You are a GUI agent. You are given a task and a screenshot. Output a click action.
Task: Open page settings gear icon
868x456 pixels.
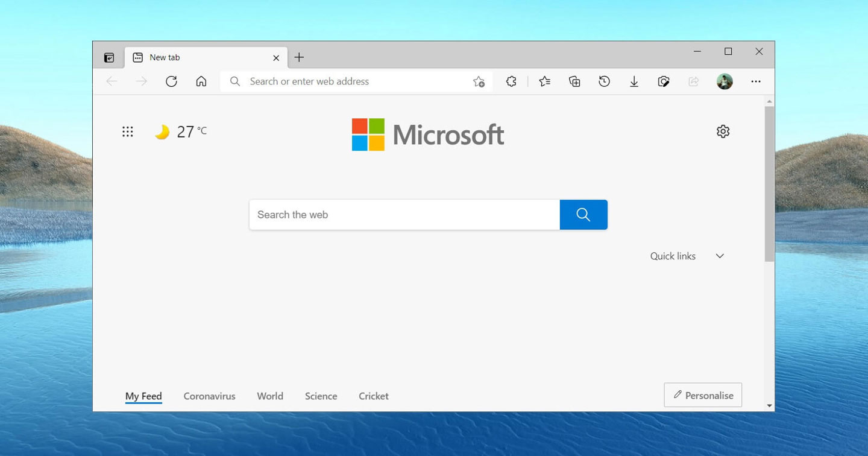tap(723, 131)
